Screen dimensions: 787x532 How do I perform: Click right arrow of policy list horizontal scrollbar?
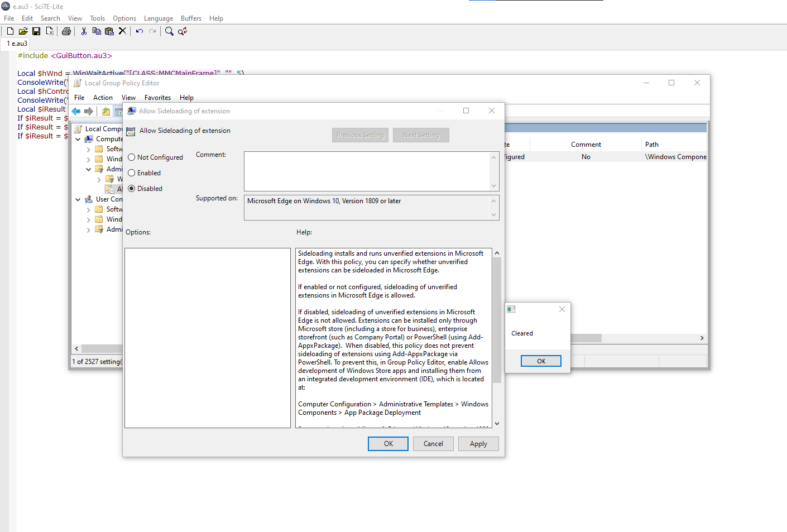coord(702,338)
